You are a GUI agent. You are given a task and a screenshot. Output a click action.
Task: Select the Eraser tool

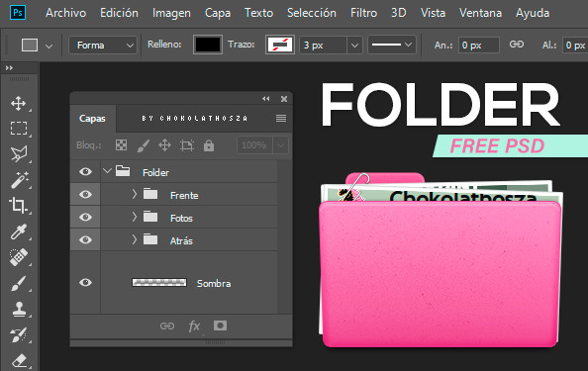(19, 360)
